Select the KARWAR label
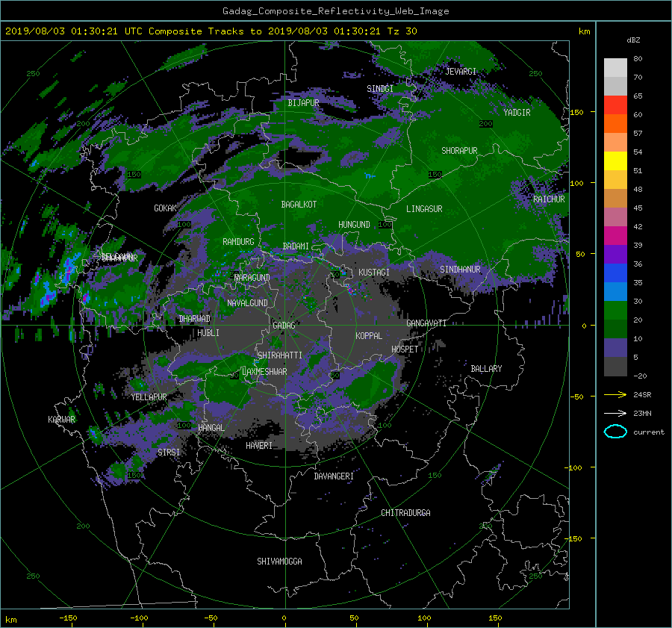672x628 pixels. 61,420
